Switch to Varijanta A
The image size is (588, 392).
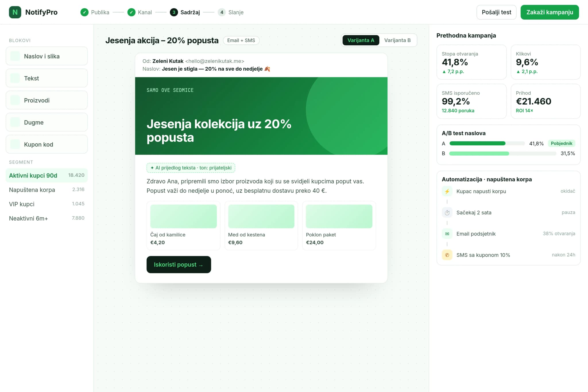[x=361, y=40]
